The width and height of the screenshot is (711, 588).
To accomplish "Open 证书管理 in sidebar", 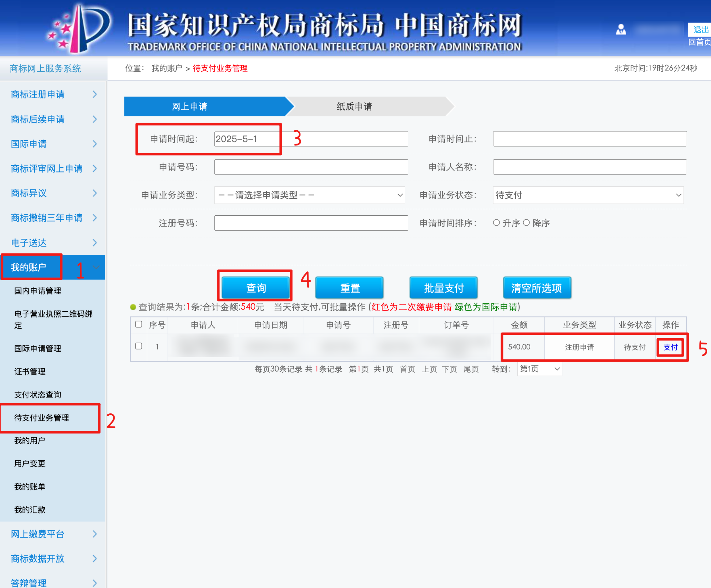I will tap(30, 372).
